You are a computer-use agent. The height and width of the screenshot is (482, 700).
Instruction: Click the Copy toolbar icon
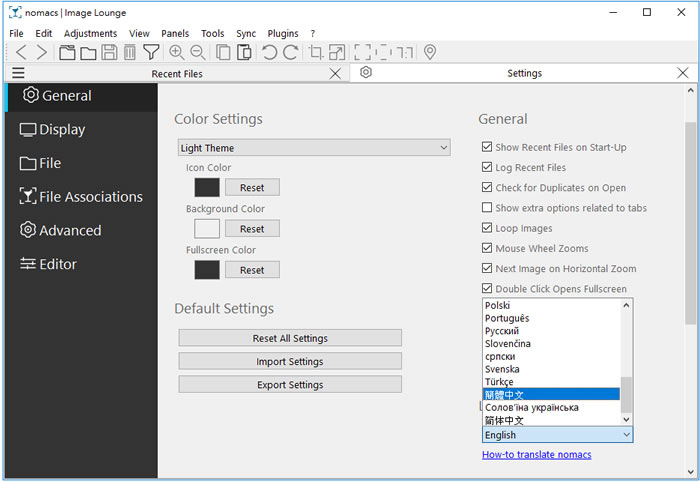pyautogui.click(x=223, y=52)
